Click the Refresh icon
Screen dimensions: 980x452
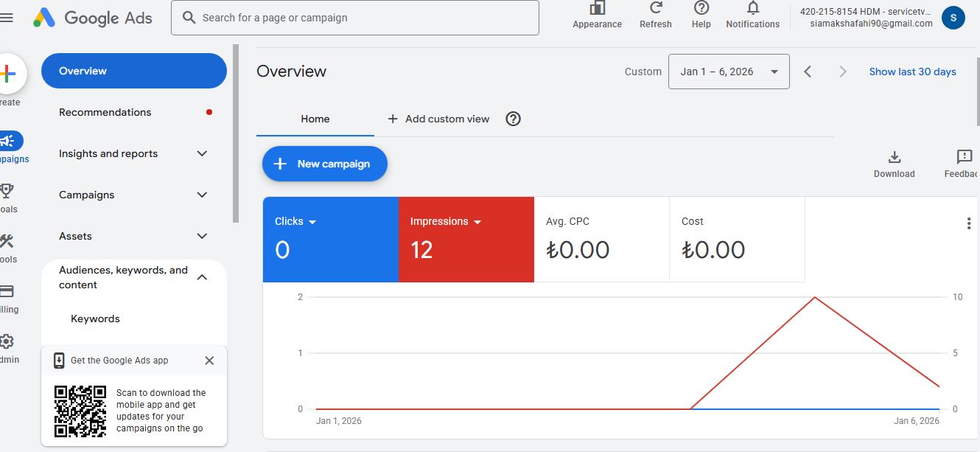pos(655,8)
